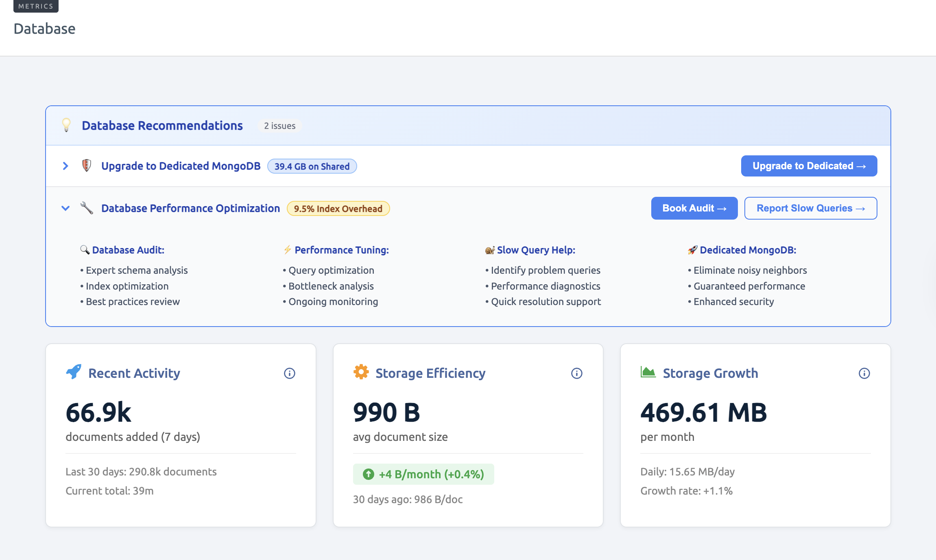Open the Storage Efficiency info icon

(576, 373)
